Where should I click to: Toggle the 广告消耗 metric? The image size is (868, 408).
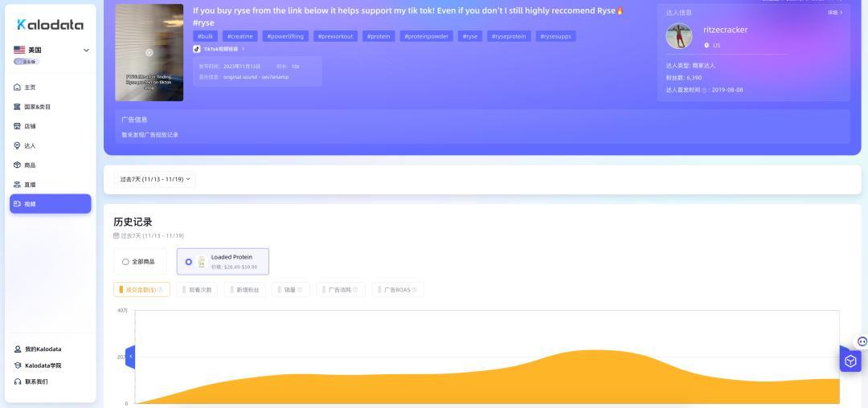[x=341, y=290]
